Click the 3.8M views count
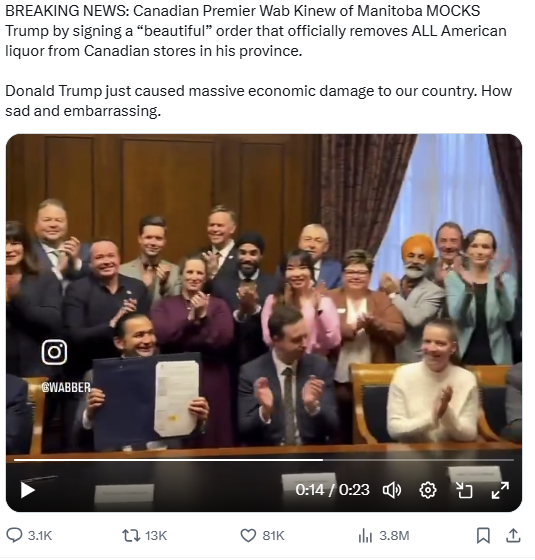535x560 pixels. [394, 536]
